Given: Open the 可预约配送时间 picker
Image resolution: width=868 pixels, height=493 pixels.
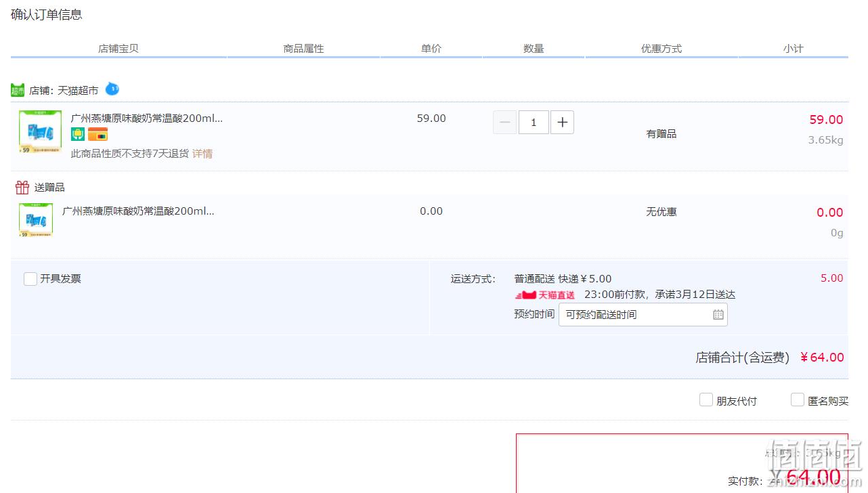Looking at the screenshot, I should coord(643,315).
